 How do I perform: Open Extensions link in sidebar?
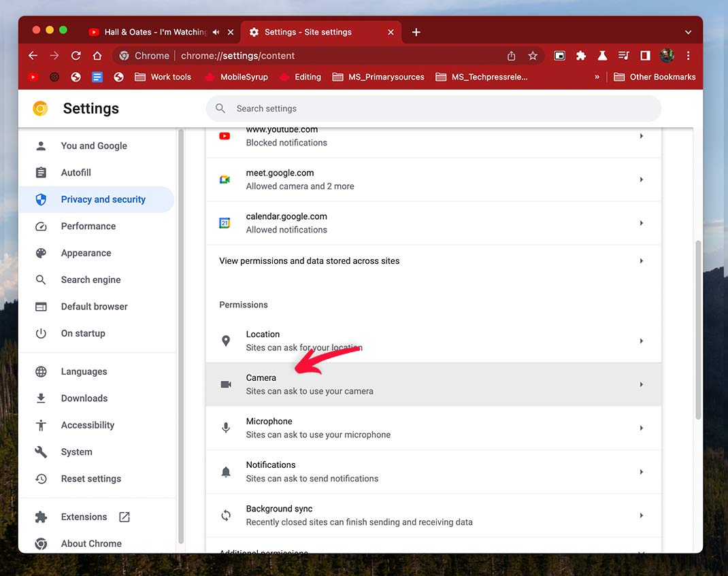pyautogui.click(x=84, y=517)
